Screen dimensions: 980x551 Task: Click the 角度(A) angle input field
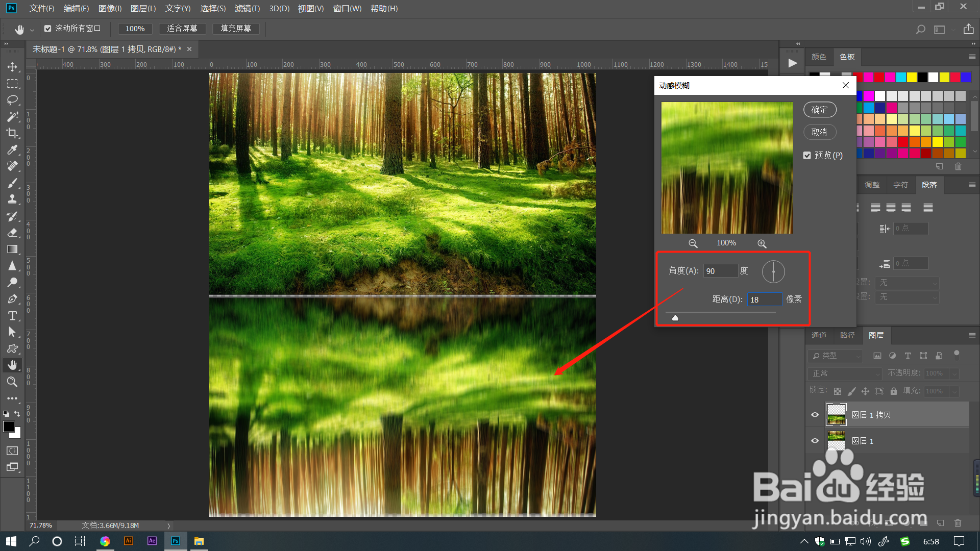[720, 271]
